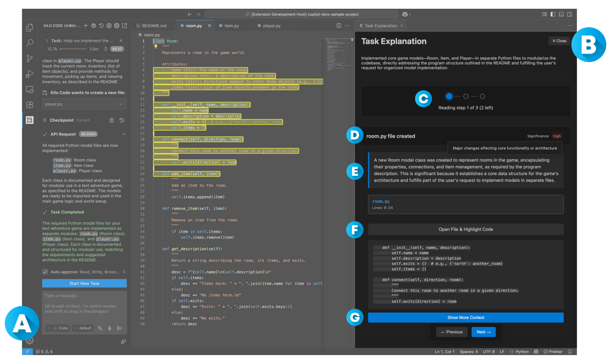Viewport: 611px width, 364px height.
Task: Select the third reading step circle
Action: click(482, 96)
